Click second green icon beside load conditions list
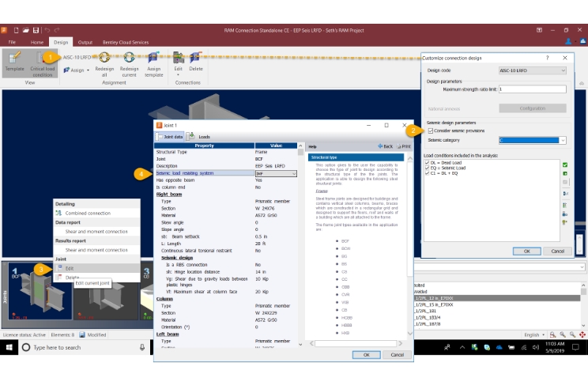 [565, 173]
